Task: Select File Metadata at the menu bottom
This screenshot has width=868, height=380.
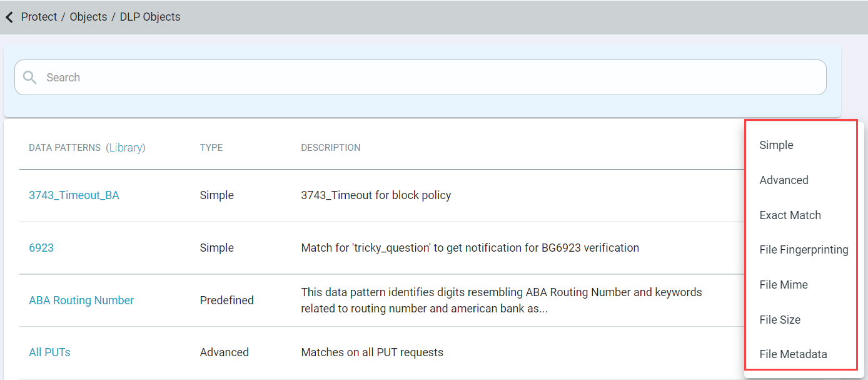Action: pyautogui.click(x=793, y=354)
